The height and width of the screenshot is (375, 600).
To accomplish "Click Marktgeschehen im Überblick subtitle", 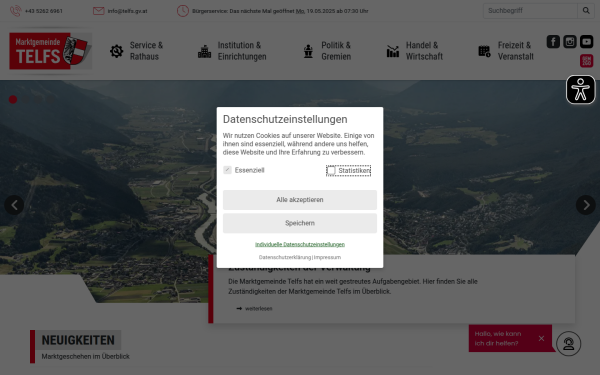I will [85, 356].
